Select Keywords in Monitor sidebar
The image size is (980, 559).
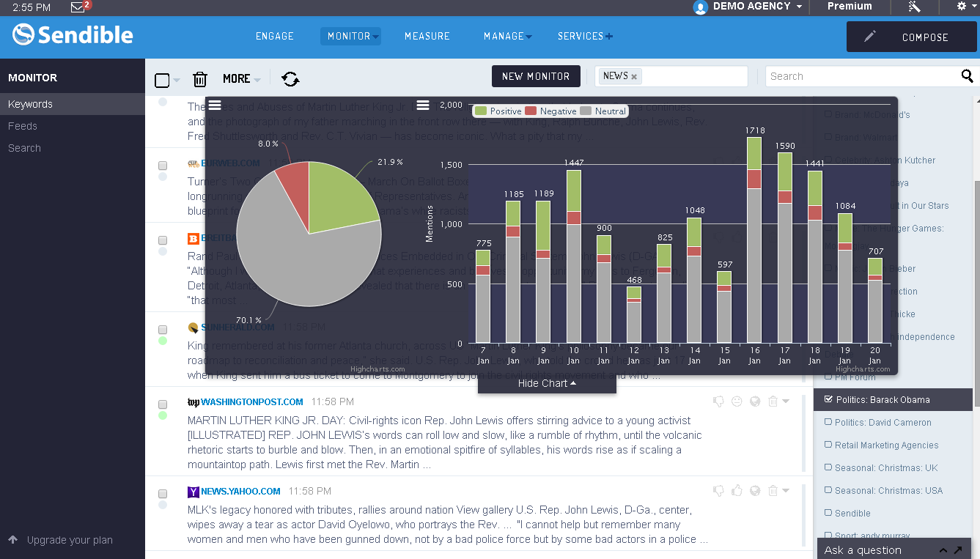[73, 104]
